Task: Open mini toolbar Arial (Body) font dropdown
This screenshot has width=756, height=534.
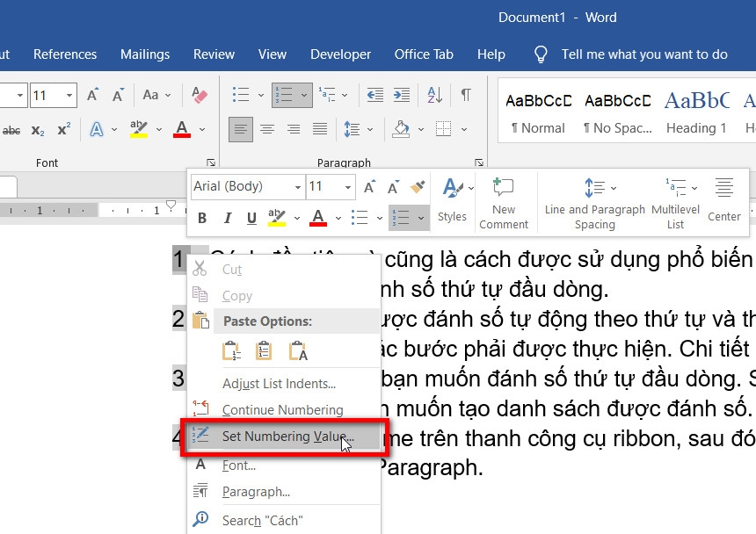Action: point(298,187)
